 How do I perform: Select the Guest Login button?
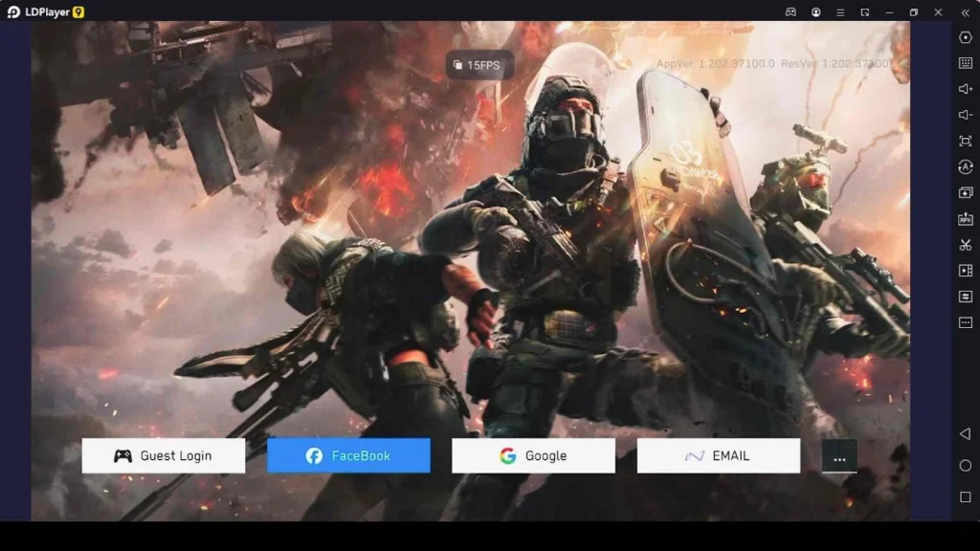(x=163, y=456)
